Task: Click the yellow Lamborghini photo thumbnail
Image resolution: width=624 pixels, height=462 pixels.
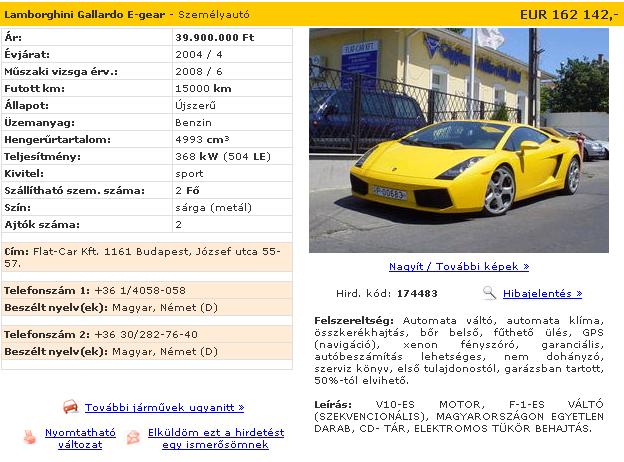Action: [459, 140]
